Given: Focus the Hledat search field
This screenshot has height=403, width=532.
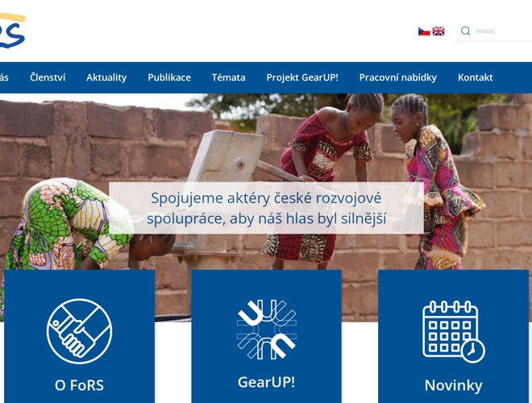Looking at the screenshot, I should (x=503, y=31).
